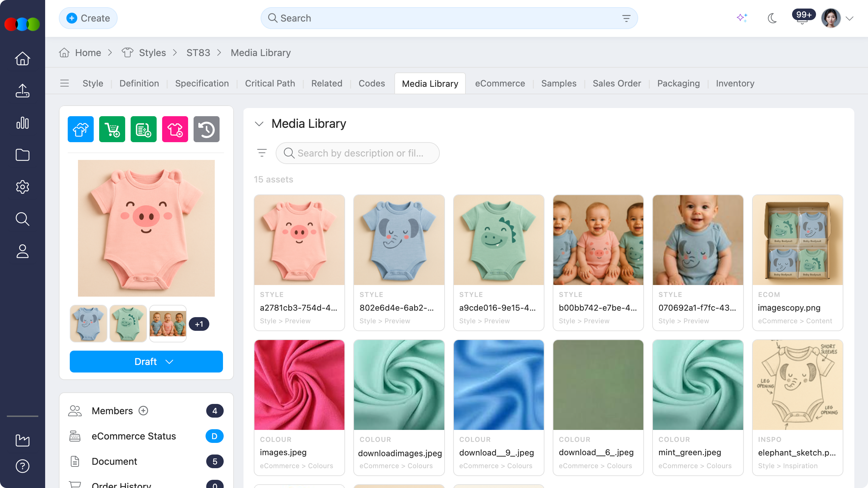Expand the user account dropdown arrow
Screen dimensions: 868x488
850,18
